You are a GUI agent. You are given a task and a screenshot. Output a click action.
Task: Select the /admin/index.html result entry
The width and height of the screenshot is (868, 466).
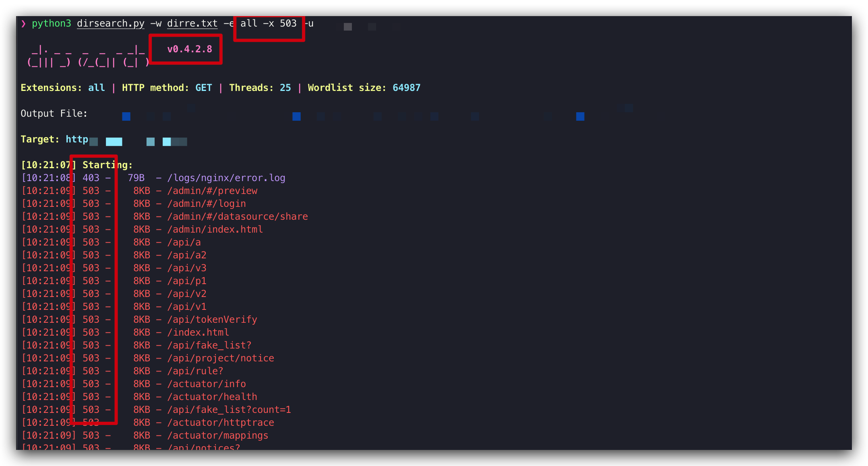[x=215, y=229]
